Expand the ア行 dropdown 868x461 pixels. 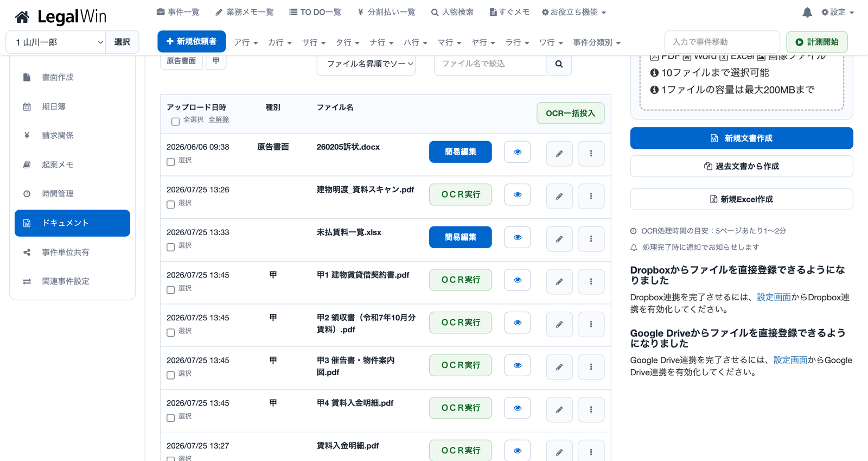(246, 42)
